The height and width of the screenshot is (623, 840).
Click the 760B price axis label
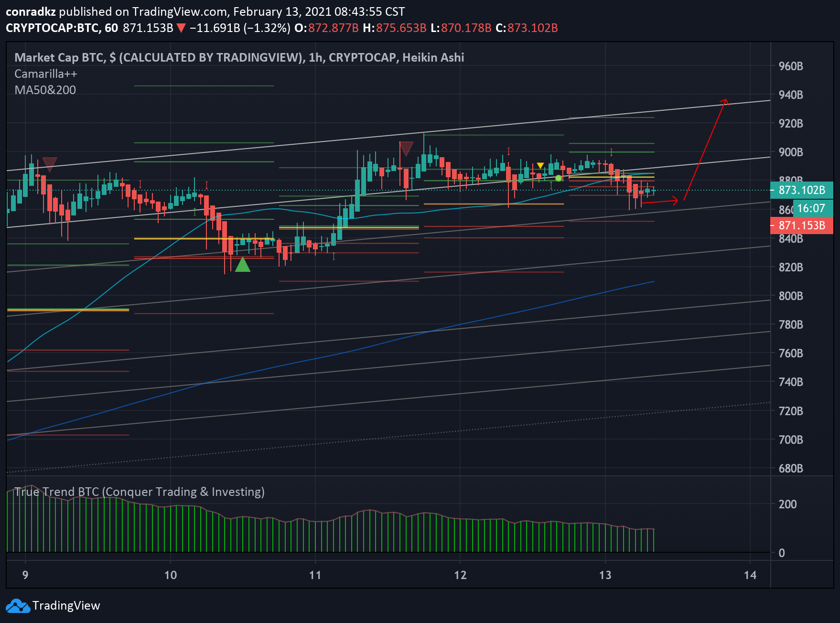tap(791, 354)
